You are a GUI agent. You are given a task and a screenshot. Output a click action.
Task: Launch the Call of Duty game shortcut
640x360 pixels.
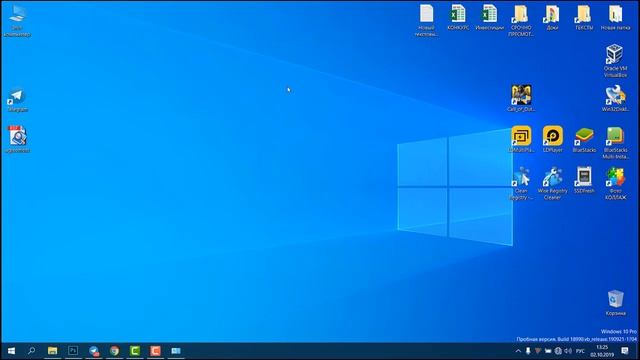click(521, 98)
